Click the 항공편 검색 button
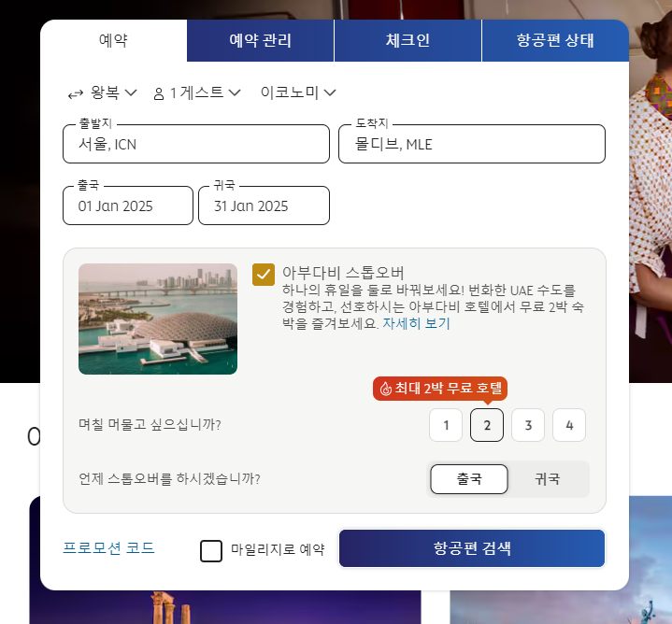 click(472, 548)
